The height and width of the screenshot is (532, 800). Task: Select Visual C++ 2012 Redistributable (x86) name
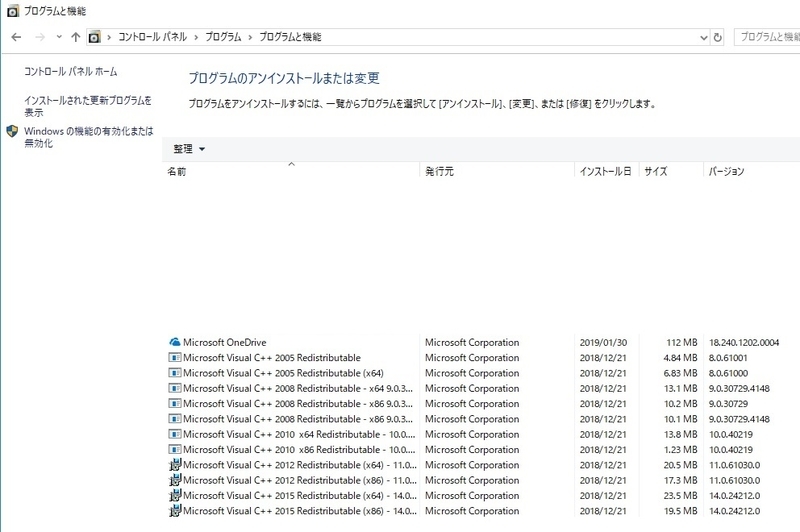pyautogui.click(x=300, y=480)
